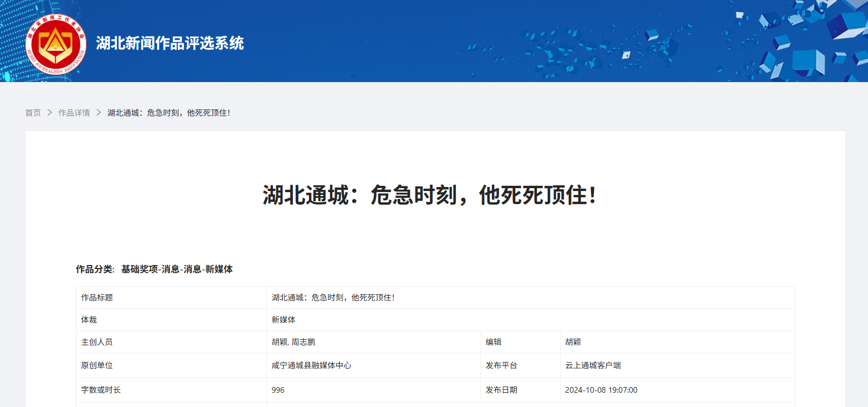Click the 云上通城客户端 platform value
This screenshot has height=407, width=868.
(593, 365)
